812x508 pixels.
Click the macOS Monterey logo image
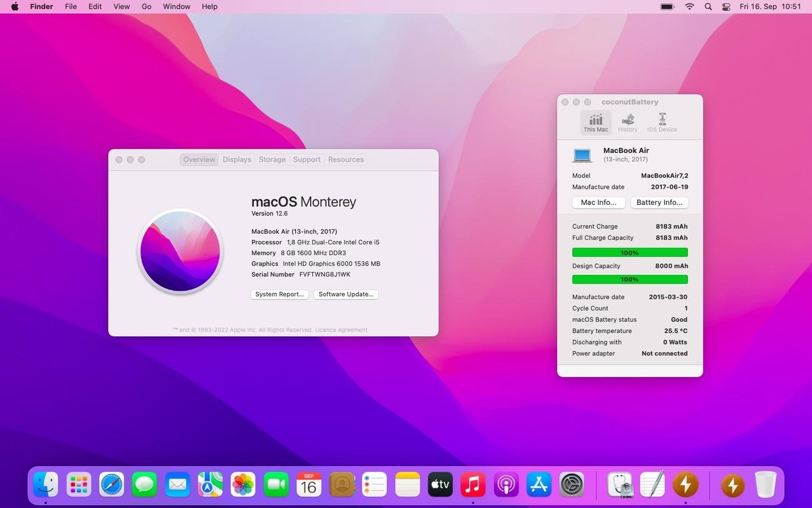180,251
